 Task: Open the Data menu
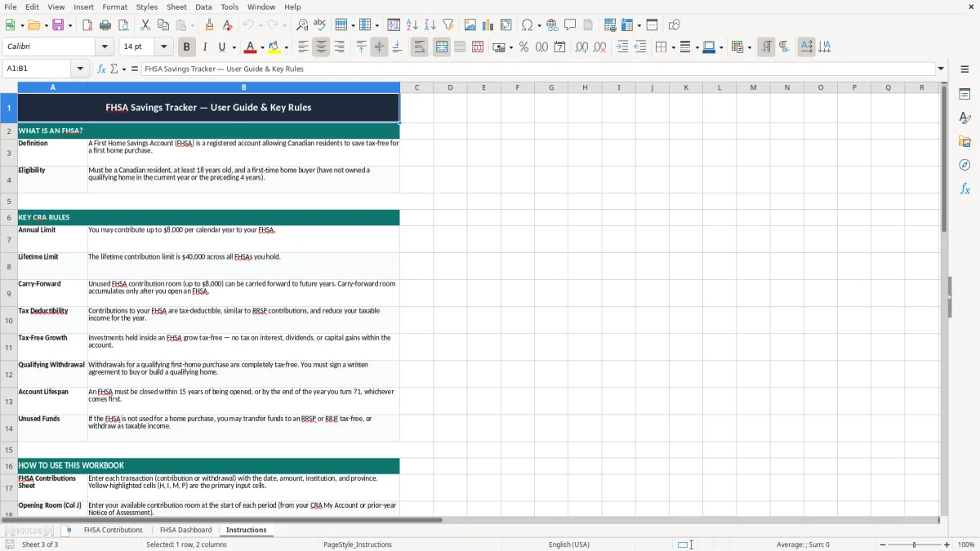203,7
